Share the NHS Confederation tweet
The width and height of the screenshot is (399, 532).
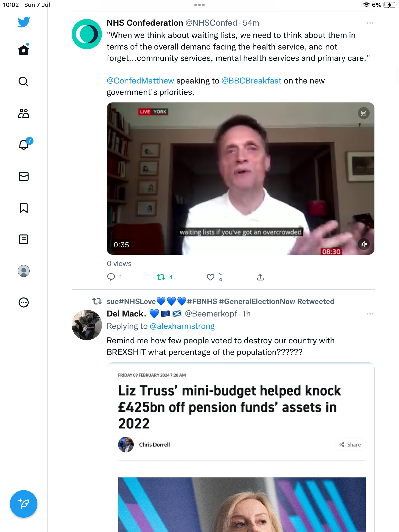pyautogui.click(x=260, y=277)
